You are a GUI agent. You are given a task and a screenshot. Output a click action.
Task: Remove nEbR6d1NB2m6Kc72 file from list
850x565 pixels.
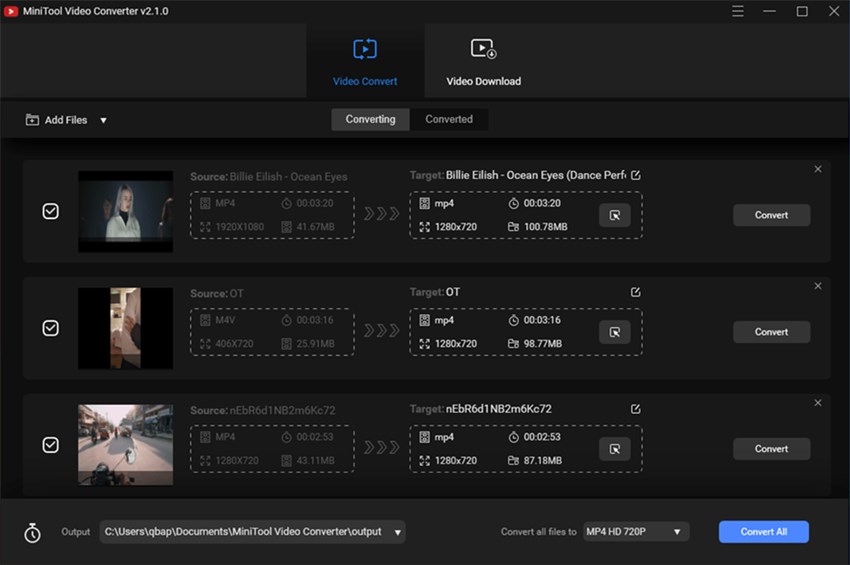point(817,403)
